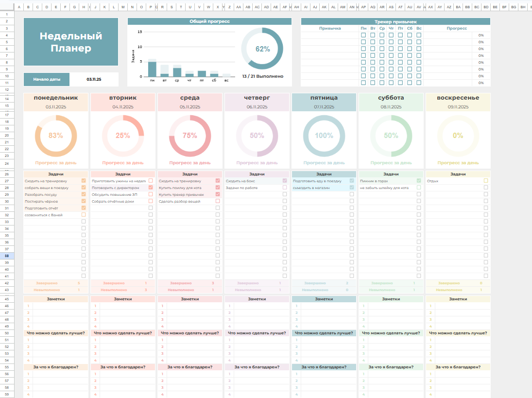
Task: Toggle the "Постирать чёрное" checkbox
Action: point(84,201)
